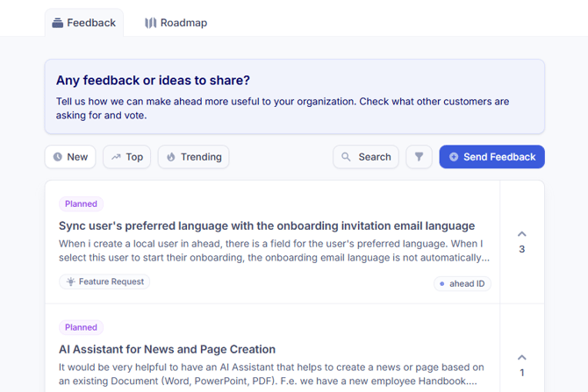Show Trending feedback posts
This screenshot has height=392, width=588.
193,157
